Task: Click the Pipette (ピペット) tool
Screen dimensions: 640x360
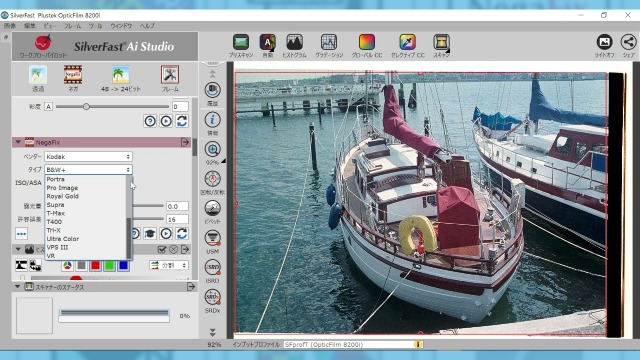Action: coord(212,208)
